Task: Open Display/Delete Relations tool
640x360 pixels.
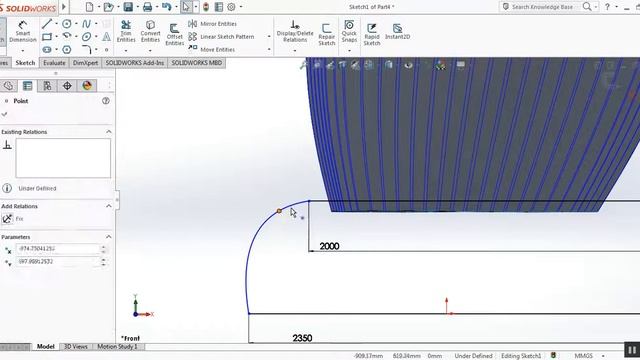Action: pos(295,31)
